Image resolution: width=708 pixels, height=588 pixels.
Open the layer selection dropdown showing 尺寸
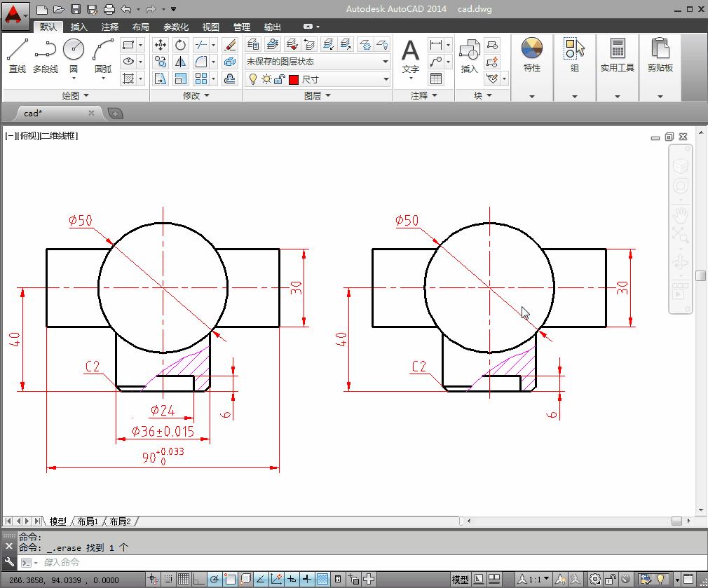[385, 79]
